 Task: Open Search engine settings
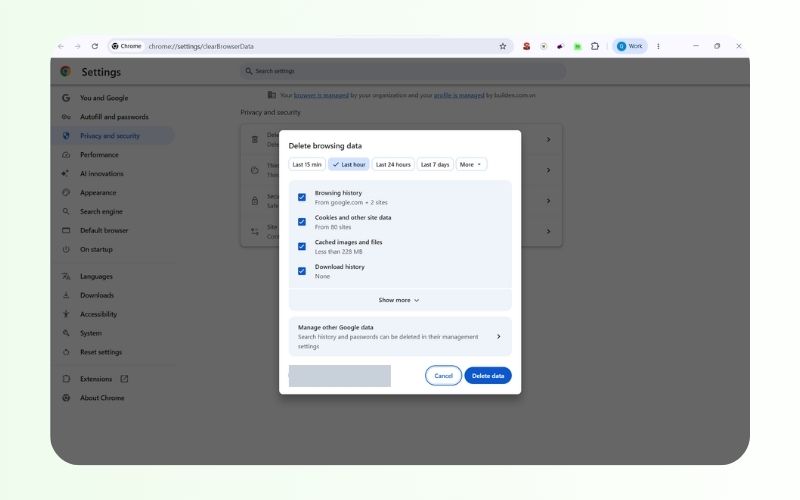101,211
